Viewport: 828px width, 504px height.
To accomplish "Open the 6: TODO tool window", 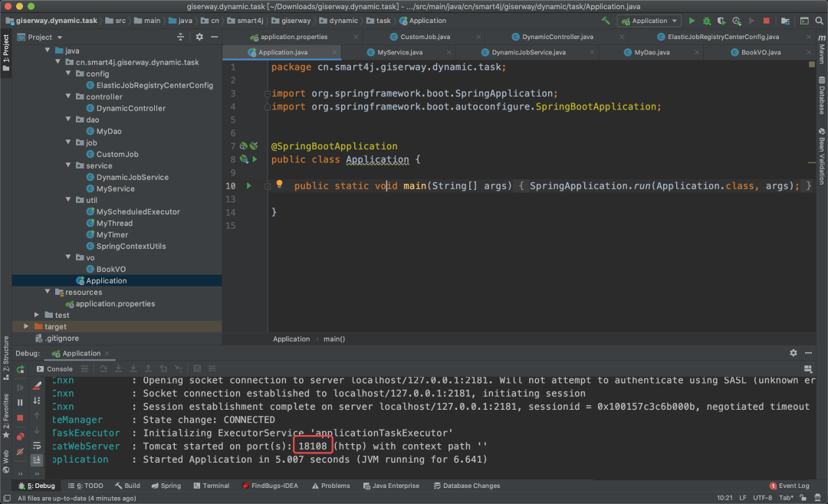I will (x=86, y=486).
